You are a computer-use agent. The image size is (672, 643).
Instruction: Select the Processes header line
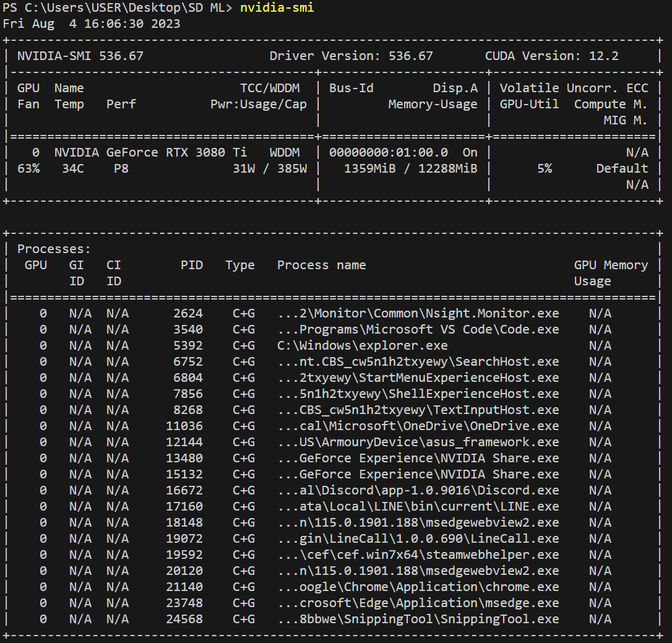53,248
